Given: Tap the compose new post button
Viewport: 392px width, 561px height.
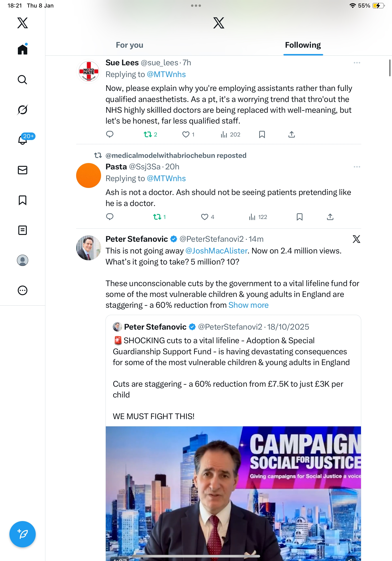Looking at the screenshot, I should coord(23,534).
